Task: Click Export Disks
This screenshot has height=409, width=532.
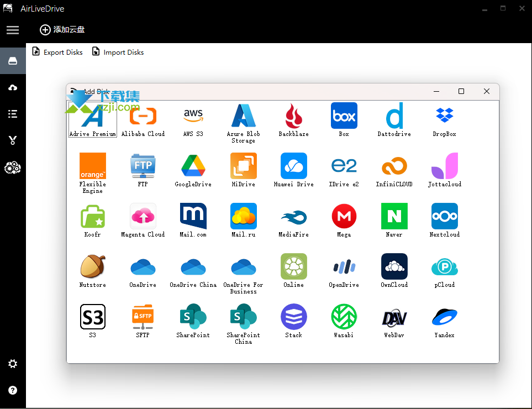Action: point(57,53)
